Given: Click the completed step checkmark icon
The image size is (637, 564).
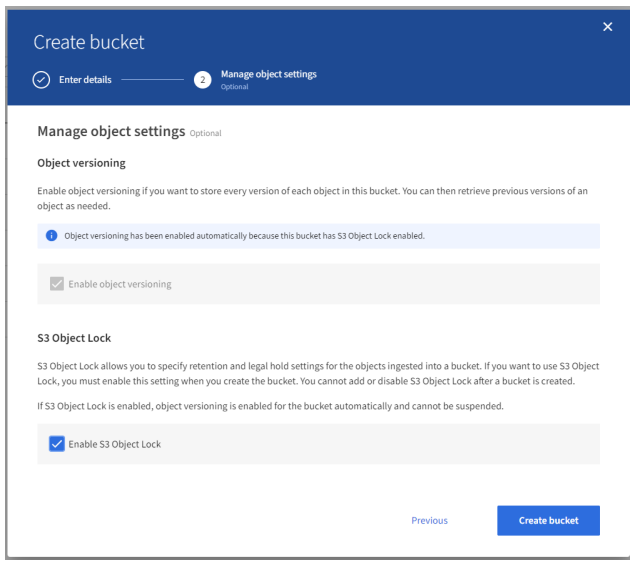Looking at the screenshot, I should click(43, 82).
